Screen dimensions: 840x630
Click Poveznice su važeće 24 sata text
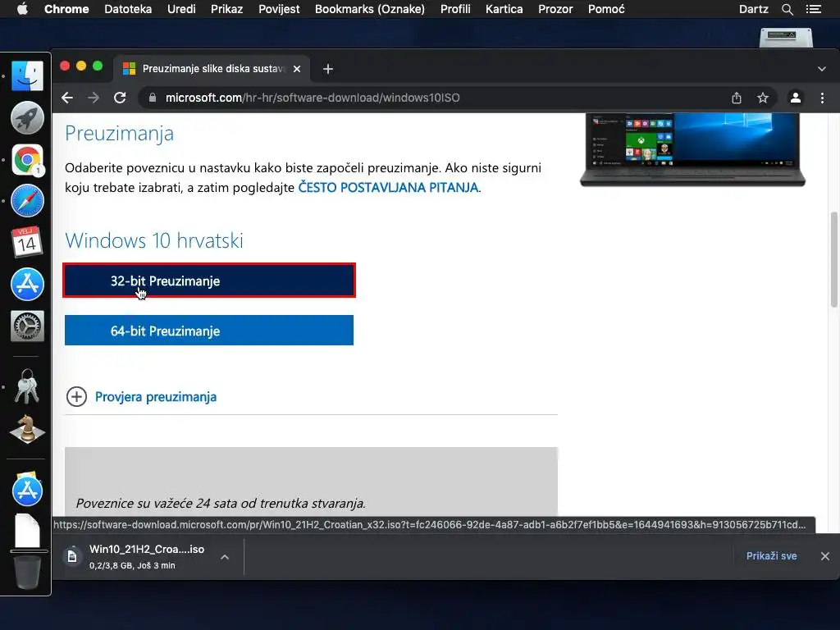point(221,504)
